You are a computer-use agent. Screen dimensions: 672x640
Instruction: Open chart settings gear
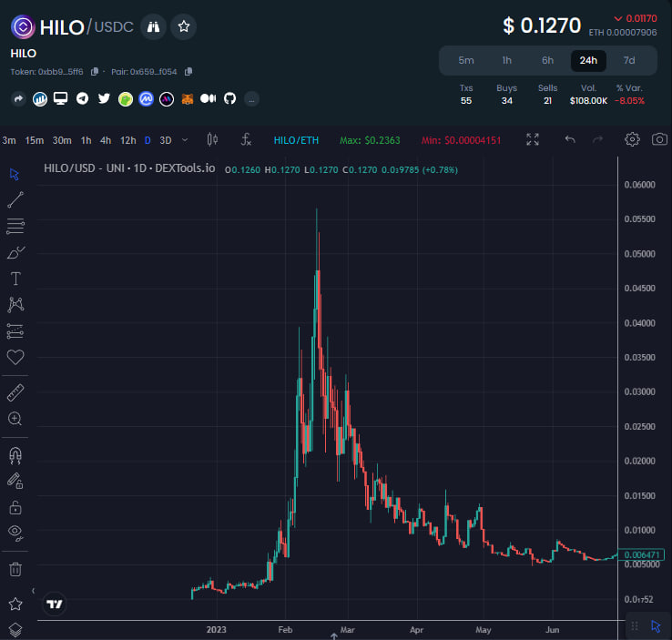[x=632, y=139]
